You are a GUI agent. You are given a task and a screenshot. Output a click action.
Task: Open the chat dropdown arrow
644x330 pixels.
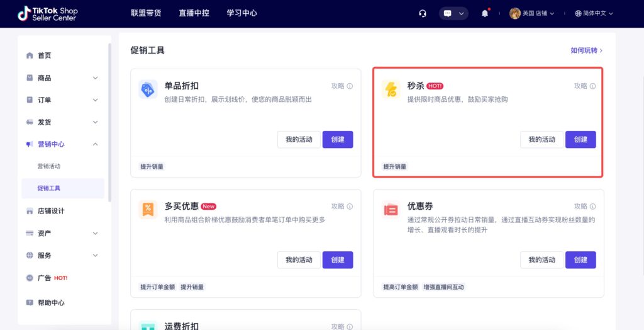(x=461, y=14)
